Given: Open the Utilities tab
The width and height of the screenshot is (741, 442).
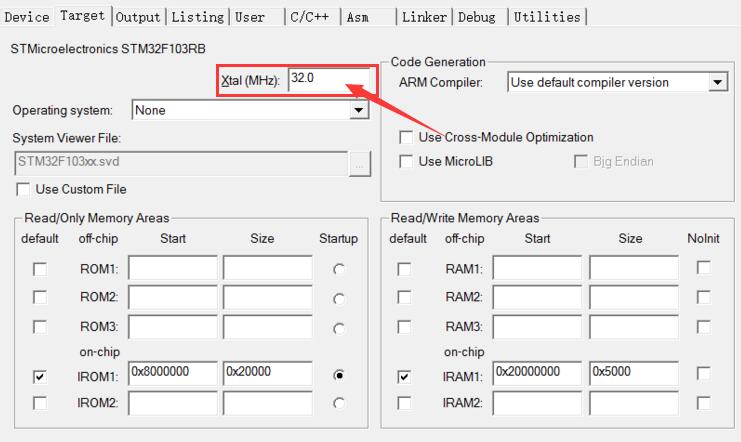Looking at the screenshot, I should tap(547, 17).
